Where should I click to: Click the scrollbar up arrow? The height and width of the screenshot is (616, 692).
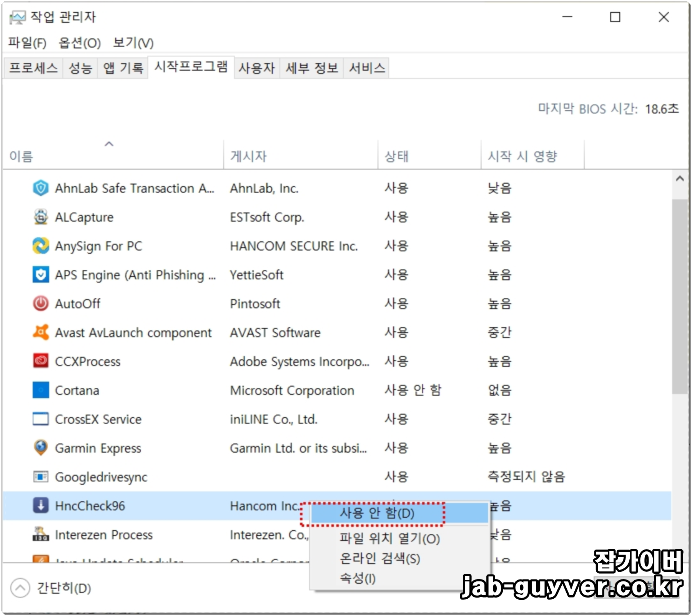pyautogui.click(x=680, y=179)
